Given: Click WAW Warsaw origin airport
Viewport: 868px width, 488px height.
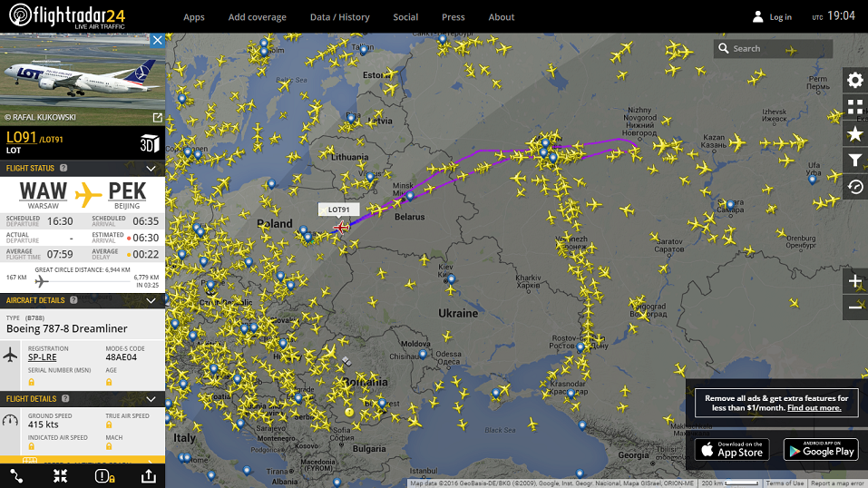Looking at the screenshot, I should pos(44,194).
